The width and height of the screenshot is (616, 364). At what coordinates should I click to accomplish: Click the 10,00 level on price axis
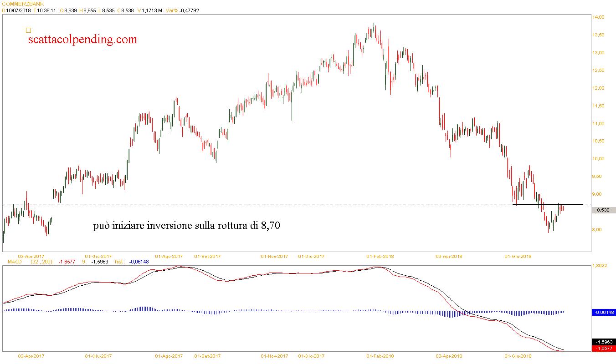tap(598, 159)
